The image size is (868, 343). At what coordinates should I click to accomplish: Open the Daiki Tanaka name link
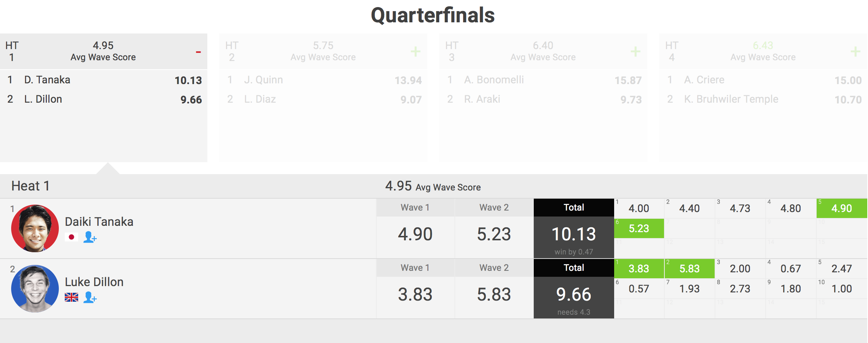(99, 222)
